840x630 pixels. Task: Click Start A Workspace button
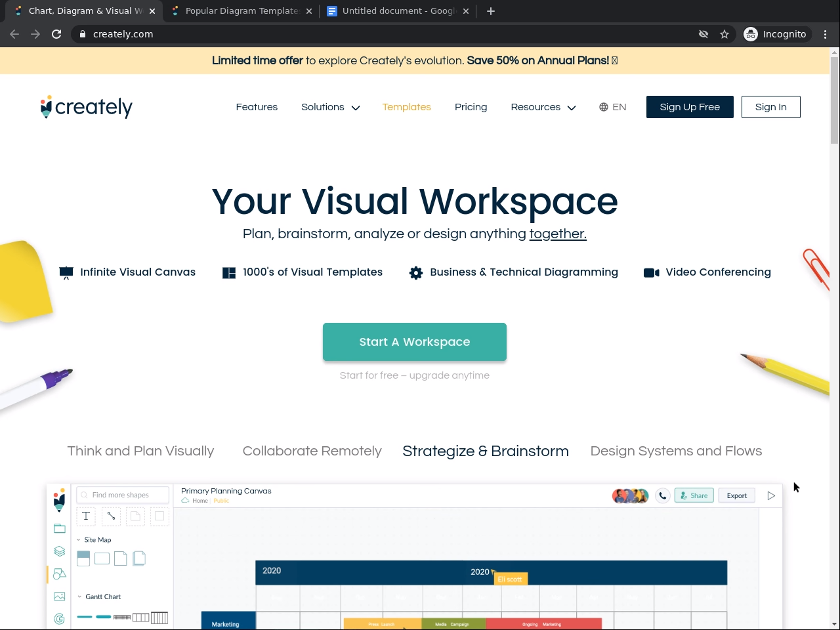pos(415,342)
